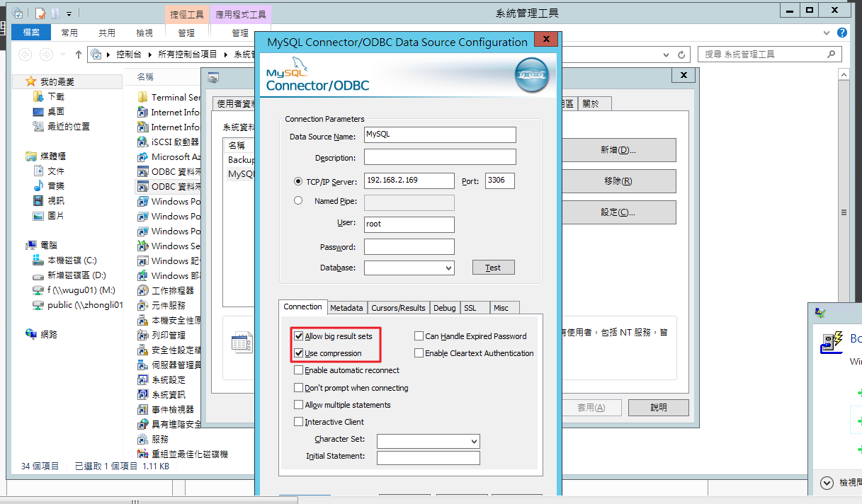The height and width of the screenshot is (504, 862).
Task: Click the address bar refresh icon
Action: coord(681,55)
